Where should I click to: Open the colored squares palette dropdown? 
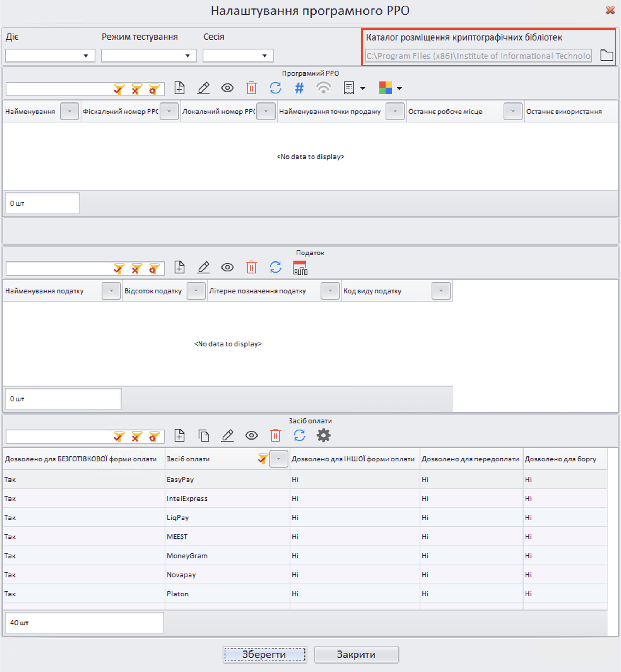400,88
